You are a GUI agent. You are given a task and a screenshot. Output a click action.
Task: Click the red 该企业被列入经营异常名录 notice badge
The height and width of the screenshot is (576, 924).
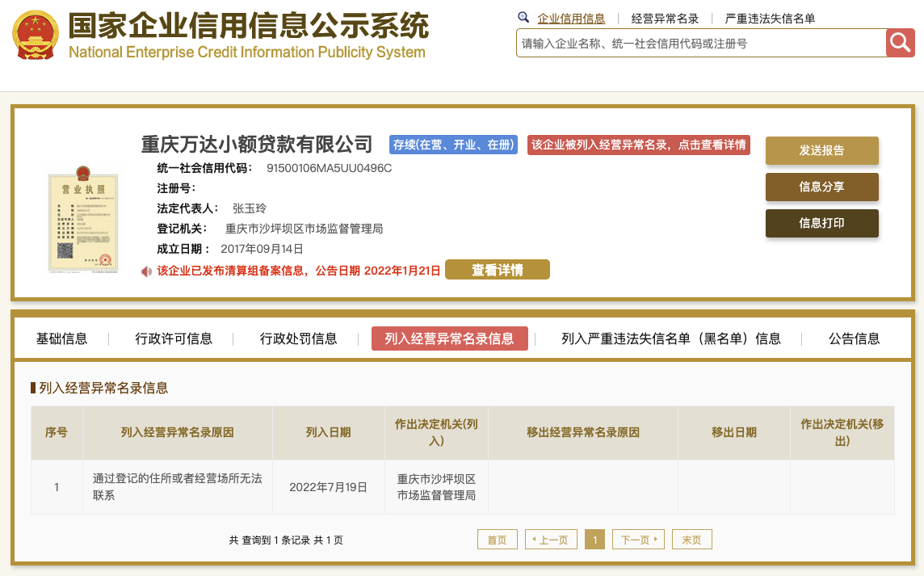click(638, 145)
